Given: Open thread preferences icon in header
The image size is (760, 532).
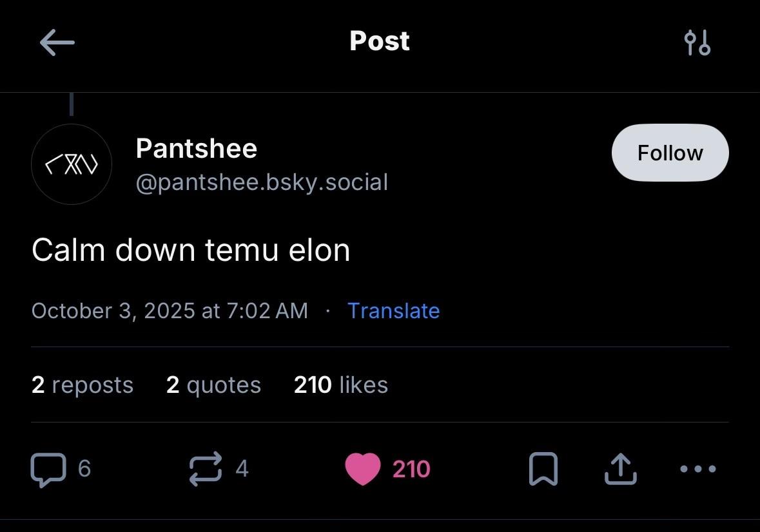Looking at the screenshot, I should (697, 43).
